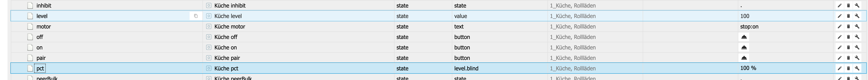
Task: Delete the pair object with trash icon
Action: 848,58
